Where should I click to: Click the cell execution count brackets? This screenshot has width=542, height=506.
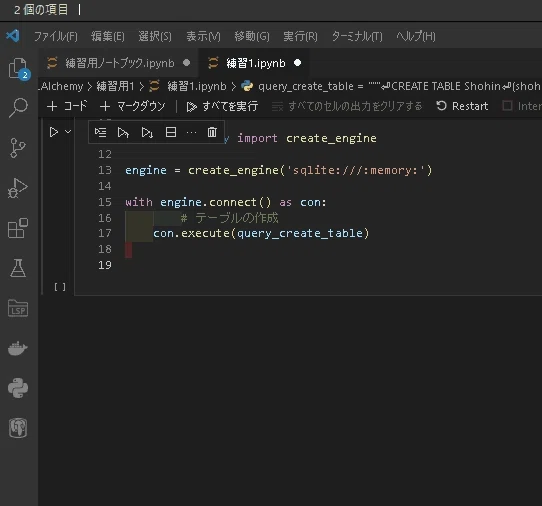60,287
